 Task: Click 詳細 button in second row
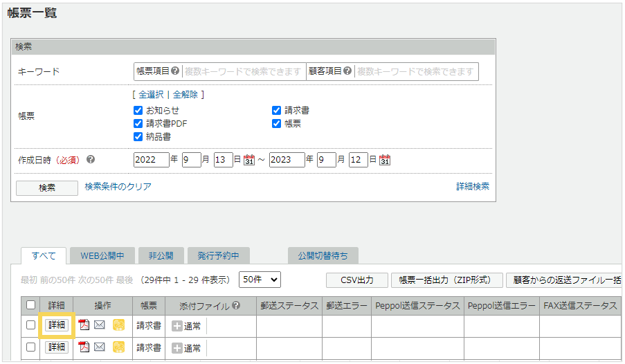(x=57, y=347)
